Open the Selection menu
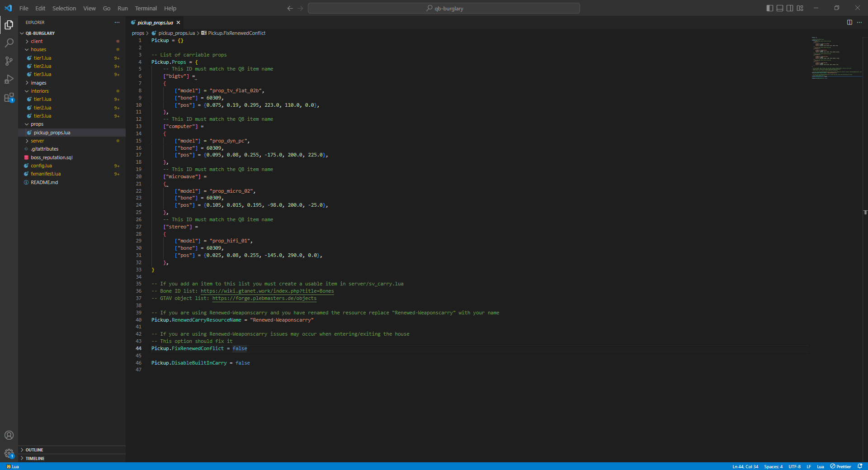Viewport: 868px width, 470px height. (64, 8)
